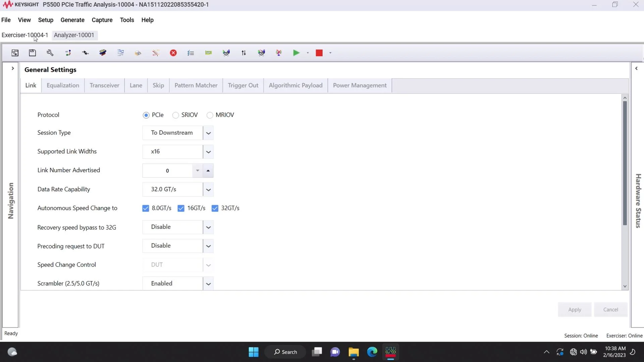The image size is (644, 362).
Task: Click the pink antenna toolbar icon
Action: coord(279,53)
